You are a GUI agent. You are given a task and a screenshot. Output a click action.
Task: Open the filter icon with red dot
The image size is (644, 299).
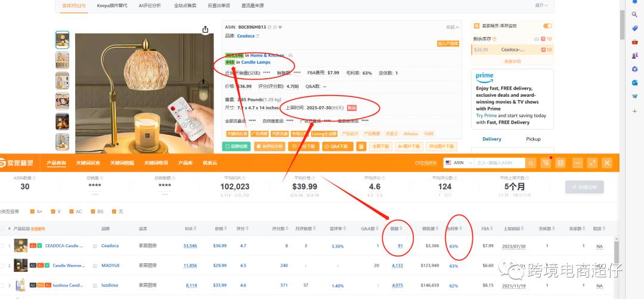pos(546,163)
